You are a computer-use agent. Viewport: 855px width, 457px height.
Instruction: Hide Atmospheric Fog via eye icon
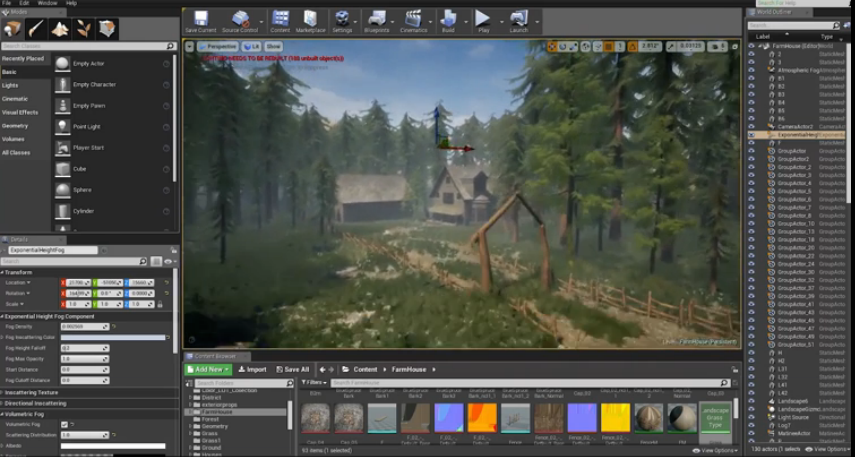(x=751, y=70)
